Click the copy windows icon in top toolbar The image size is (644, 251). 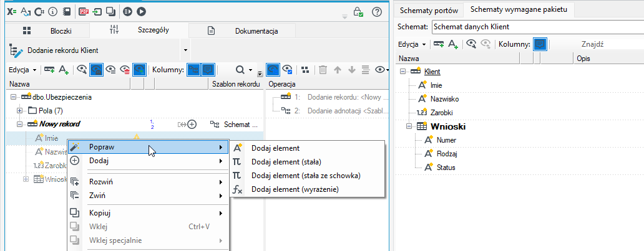110,12
